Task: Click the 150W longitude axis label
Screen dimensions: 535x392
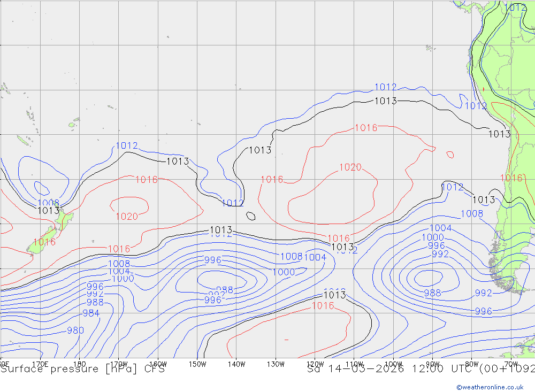Action: point(197,364)
